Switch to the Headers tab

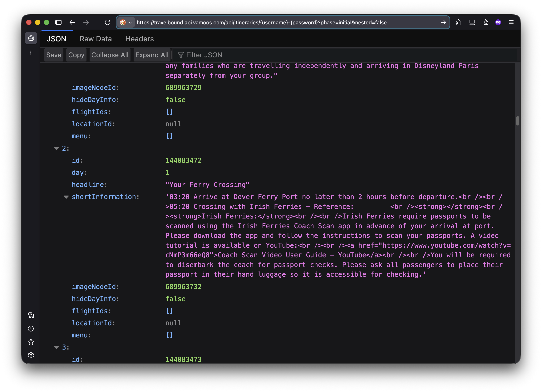click(x=140, y=39)
